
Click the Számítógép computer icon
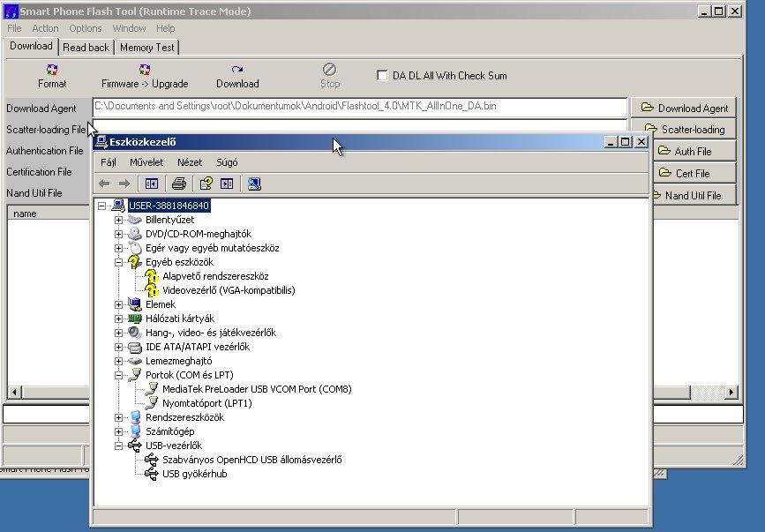tap(135, 431)
